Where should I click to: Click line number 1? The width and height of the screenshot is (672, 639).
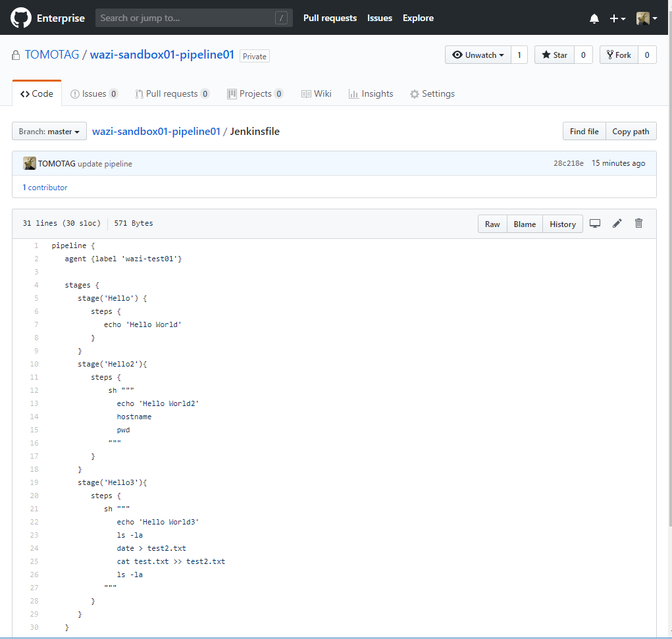tap(36, 245)
